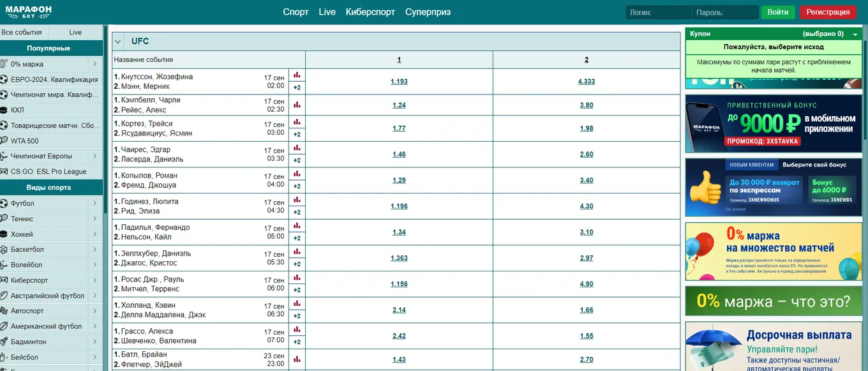Focus the Пароль input field
Viewport: 868px width, 371px height.
pyautogui.click(x=726, y=12)
